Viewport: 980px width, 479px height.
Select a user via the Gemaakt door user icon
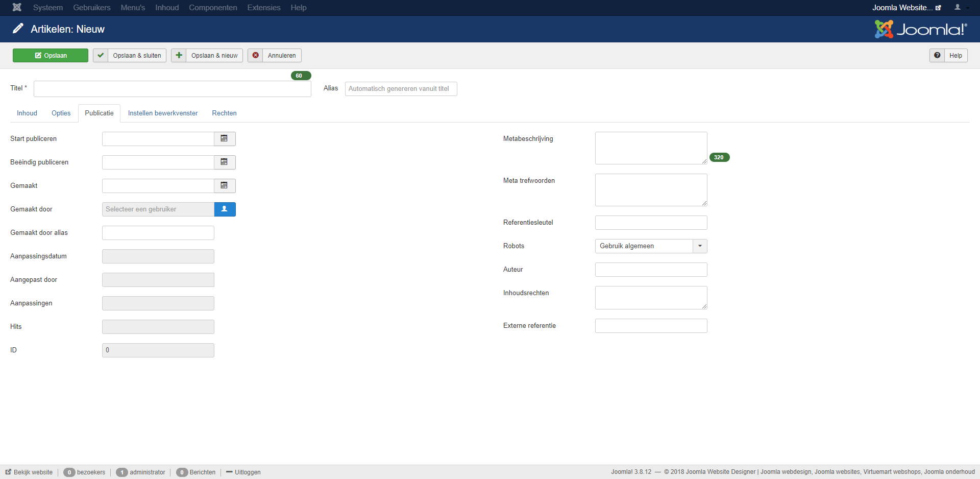[225, 209]
